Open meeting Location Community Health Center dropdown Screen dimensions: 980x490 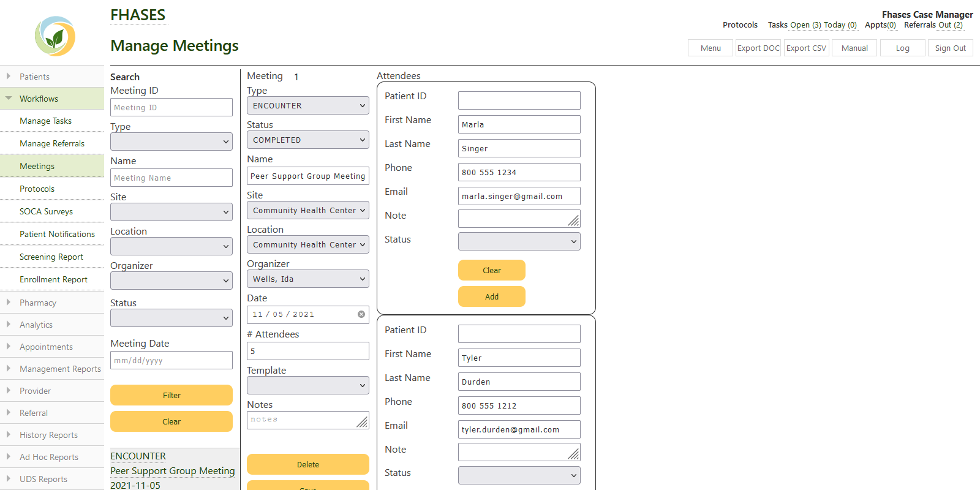pyautogui.click(x=308, y=244)
